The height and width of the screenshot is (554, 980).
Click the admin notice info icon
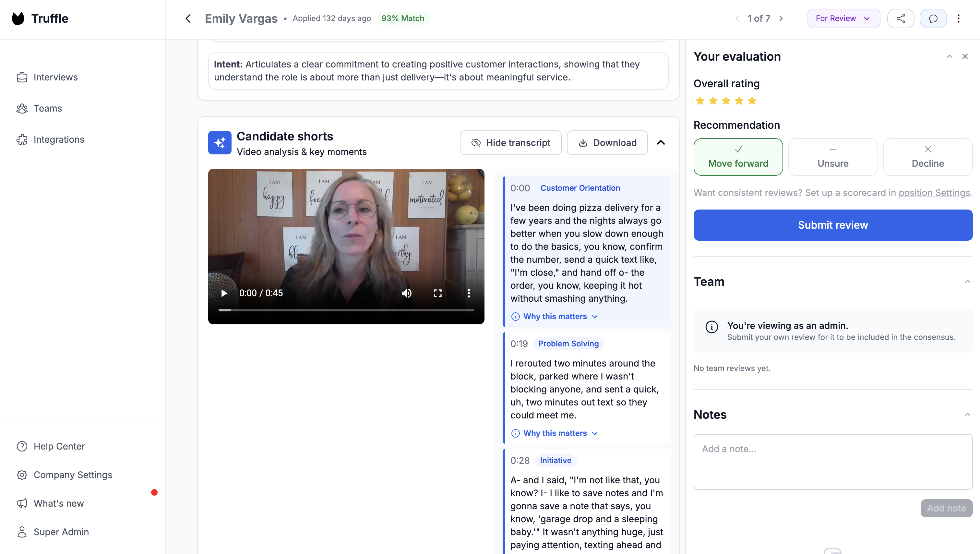pyautogui.click(x=711, y=327)
